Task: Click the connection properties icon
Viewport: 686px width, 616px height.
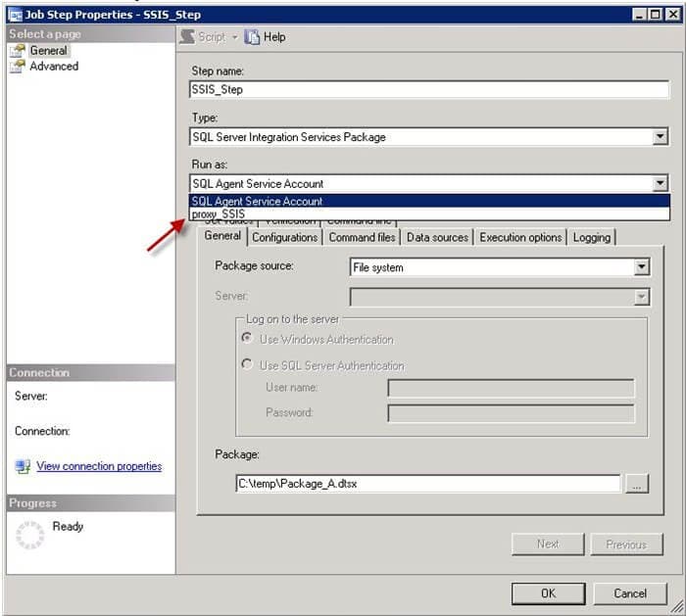Action: click(x=23, y=467)
